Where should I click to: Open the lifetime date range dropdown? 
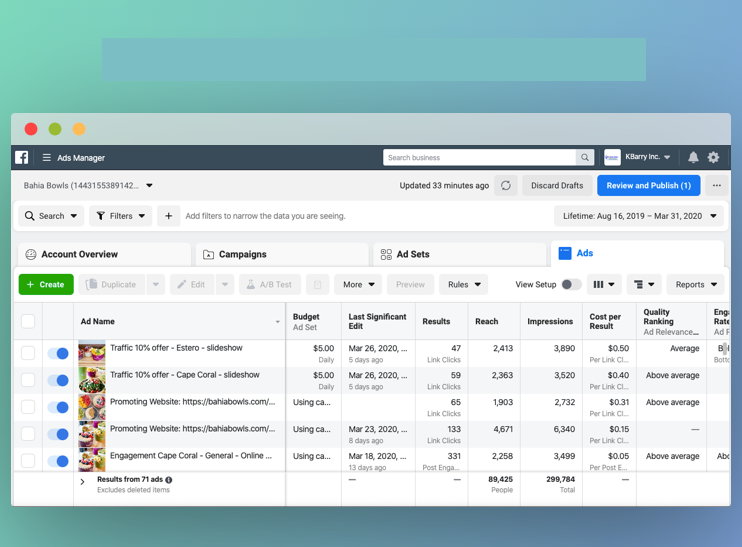tap(639, 216)
